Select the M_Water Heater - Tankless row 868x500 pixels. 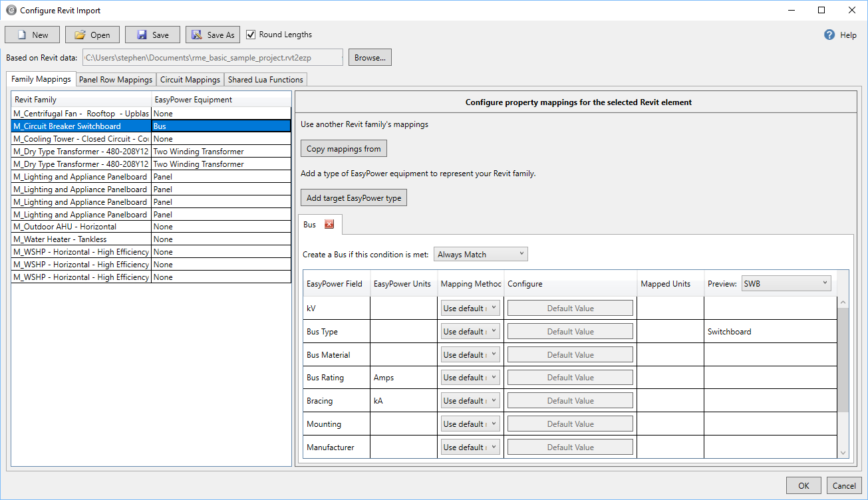tap(81, 239)
